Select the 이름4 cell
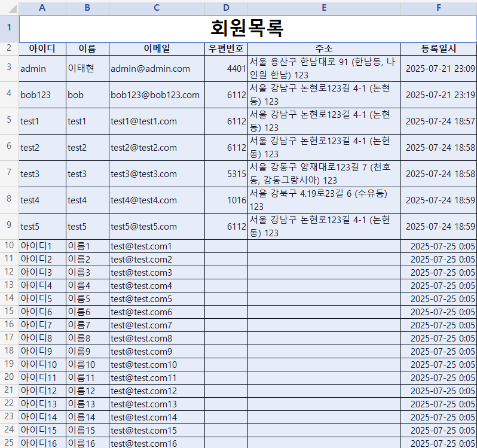Screen dimensions: 477x448 coord(87,285)
